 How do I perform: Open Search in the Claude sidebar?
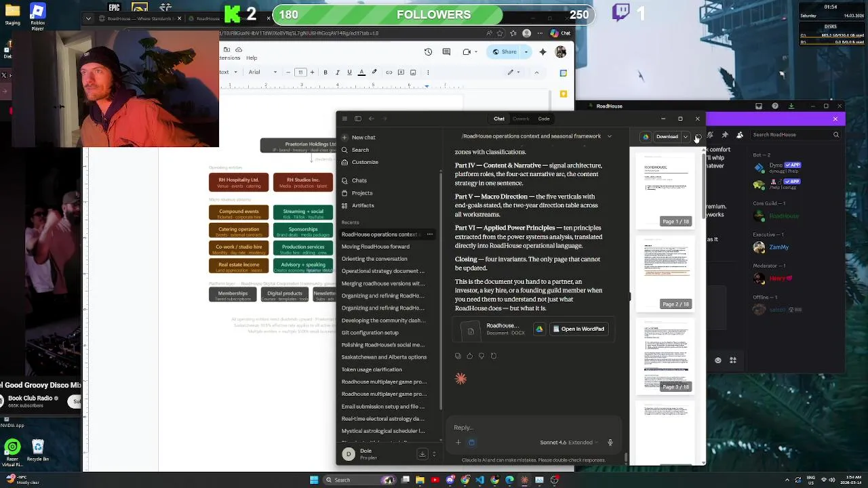click(360, 150)
